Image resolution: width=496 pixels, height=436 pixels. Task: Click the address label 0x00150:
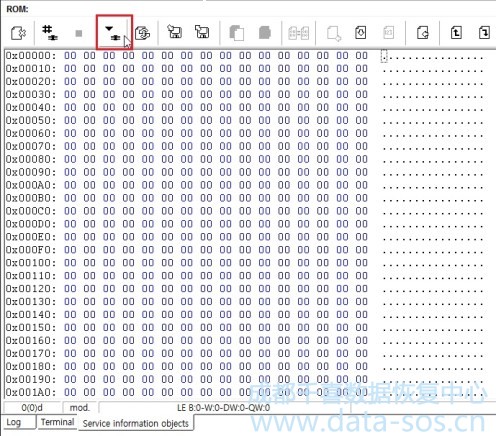[x=31, y=328]
